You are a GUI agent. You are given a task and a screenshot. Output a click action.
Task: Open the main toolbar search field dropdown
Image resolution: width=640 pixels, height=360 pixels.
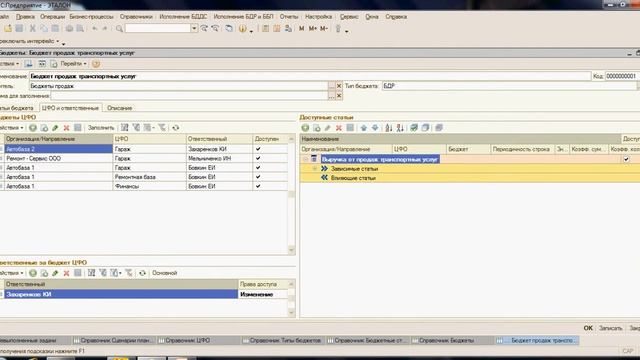point(194,28)
